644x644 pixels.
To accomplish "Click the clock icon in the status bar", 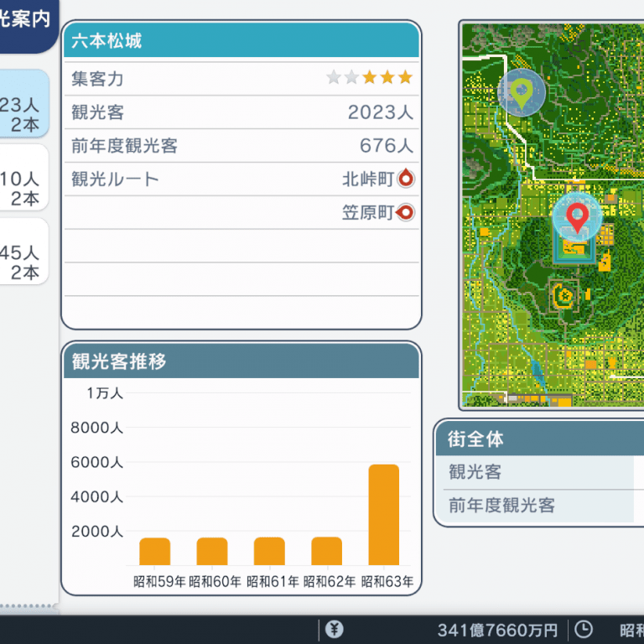I will [583, 629].
